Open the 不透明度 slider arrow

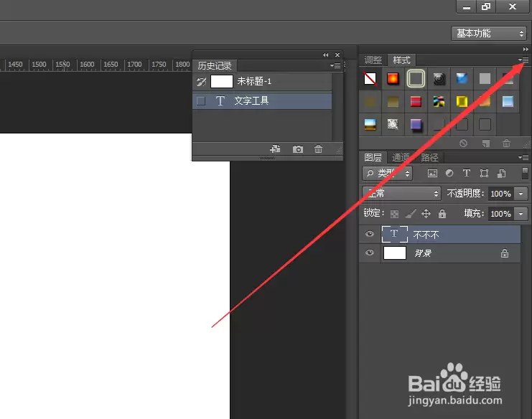coord(521,194)
